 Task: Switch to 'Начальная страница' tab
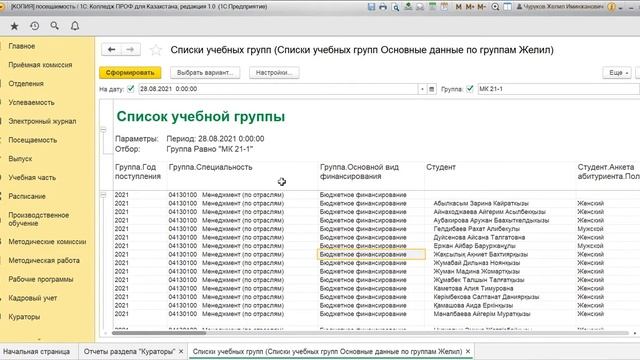[36, 351]
